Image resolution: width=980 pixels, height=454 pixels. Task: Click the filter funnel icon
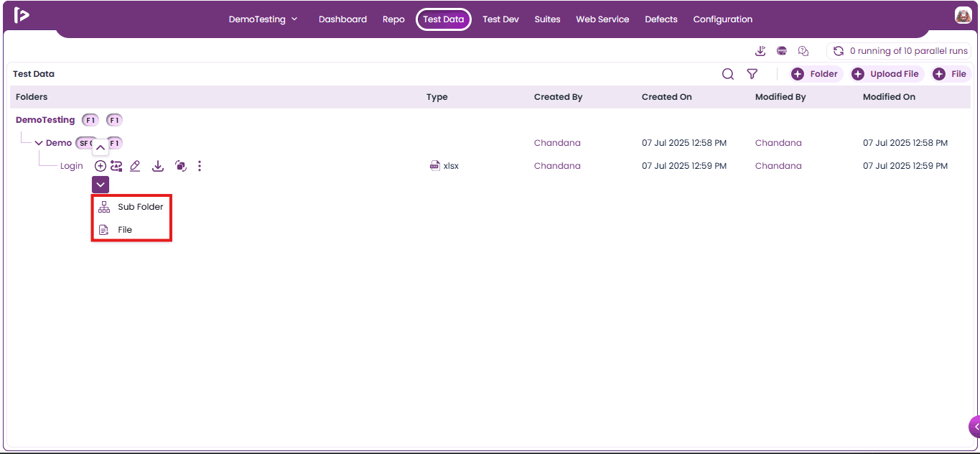tap(752, 74)
